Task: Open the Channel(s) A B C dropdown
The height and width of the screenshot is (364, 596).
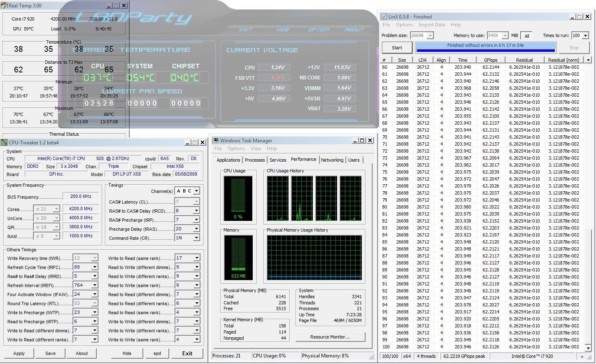Action: coord(196,191)
